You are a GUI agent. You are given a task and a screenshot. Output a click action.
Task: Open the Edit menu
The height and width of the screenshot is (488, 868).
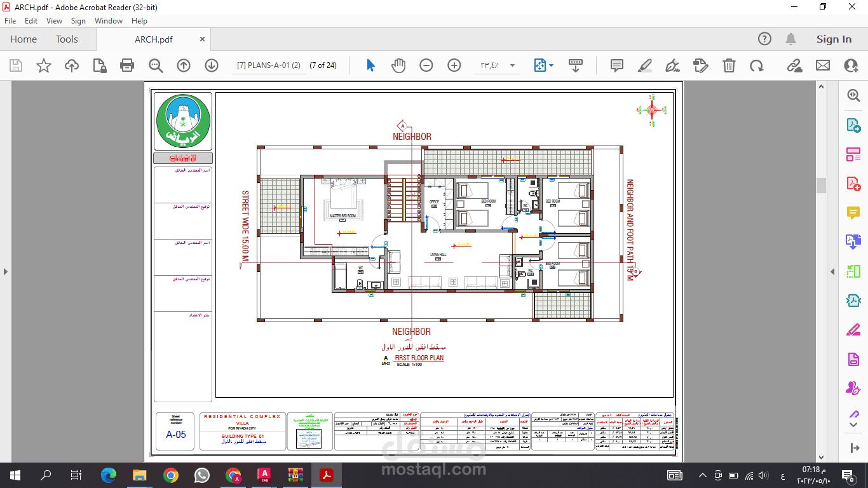(x=31, y=21)
